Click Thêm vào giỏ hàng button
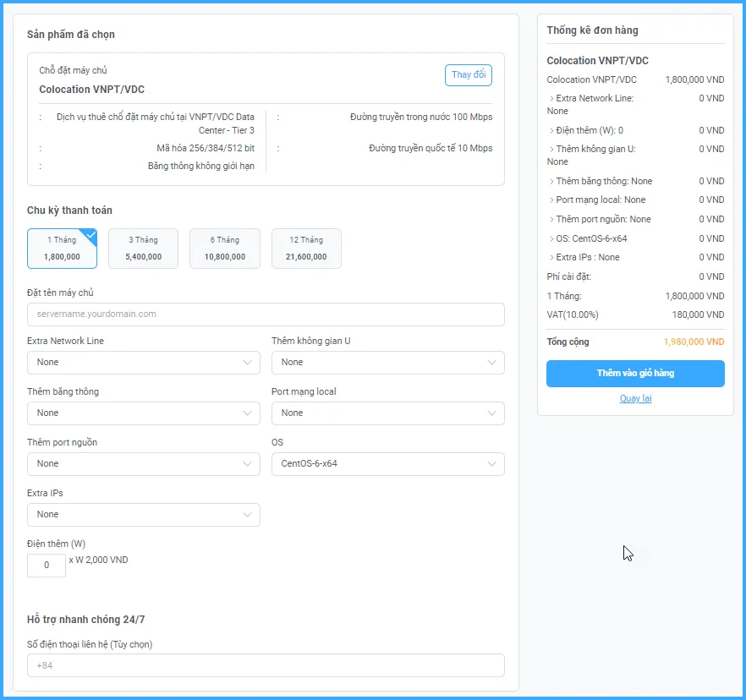 point(635,374)
